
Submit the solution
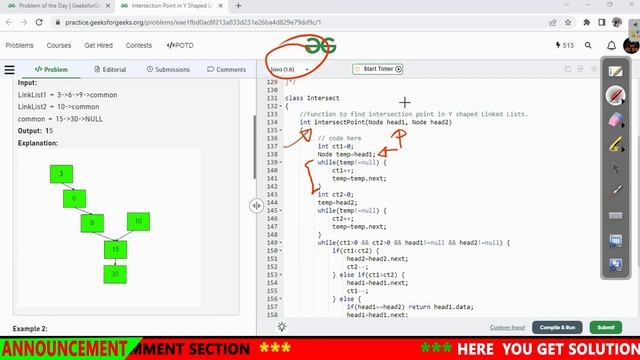click(x=606, y=327)
